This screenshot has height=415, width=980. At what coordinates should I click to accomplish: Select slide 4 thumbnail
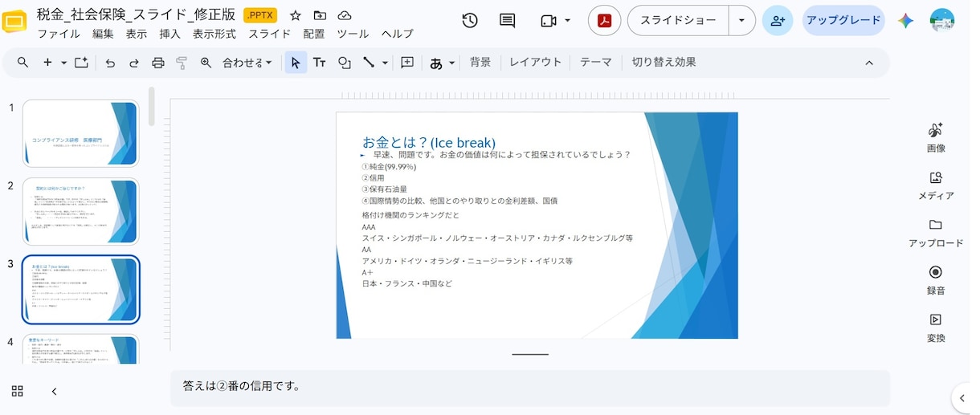click(x=80, y=349)
